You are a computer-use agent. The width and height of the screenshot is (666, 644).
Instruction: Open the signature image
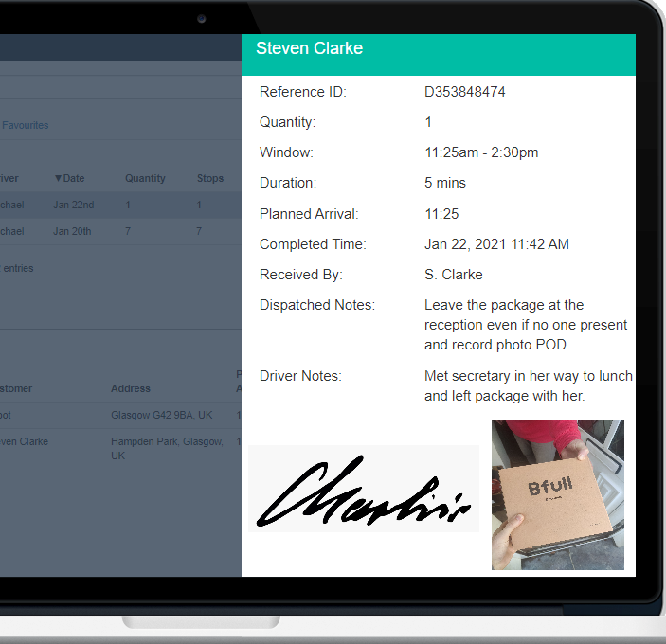click(x=364, y=489)
